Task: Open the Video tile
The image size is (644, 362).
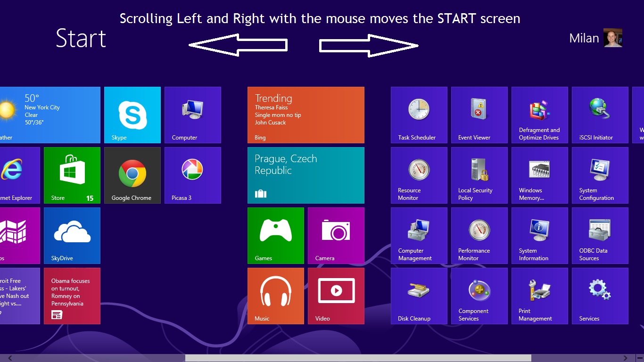Action: (x=336, y=296)
